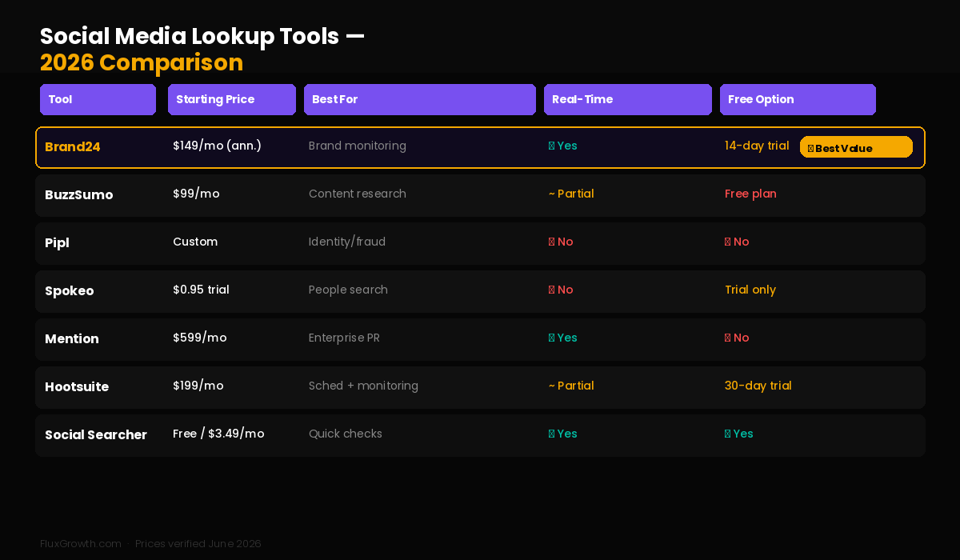Click Social Searcher's Free Option Yes cell
960x560 pixels.
click(739, 434)
